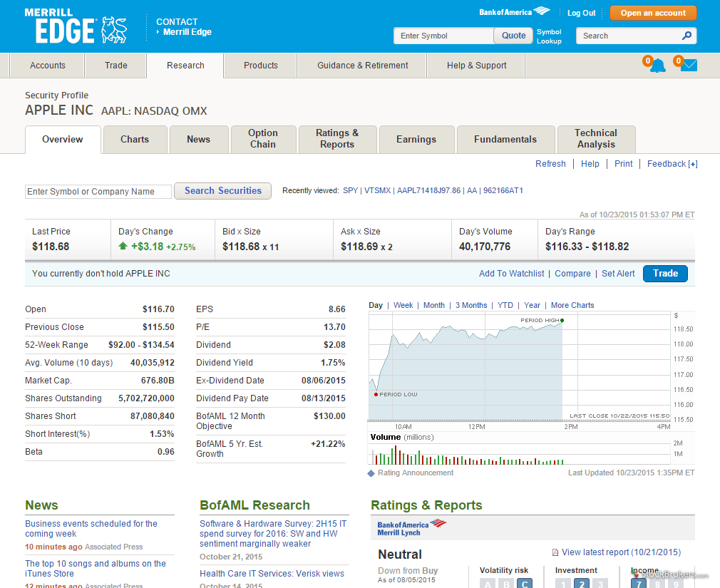Click the Open an account button

tap(653, 13)
